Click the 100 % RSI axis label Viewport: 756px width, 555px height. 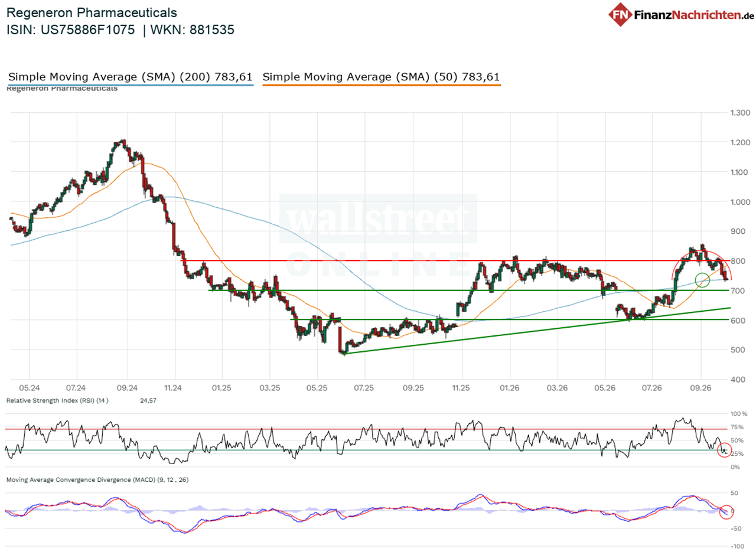pos(739,414)
